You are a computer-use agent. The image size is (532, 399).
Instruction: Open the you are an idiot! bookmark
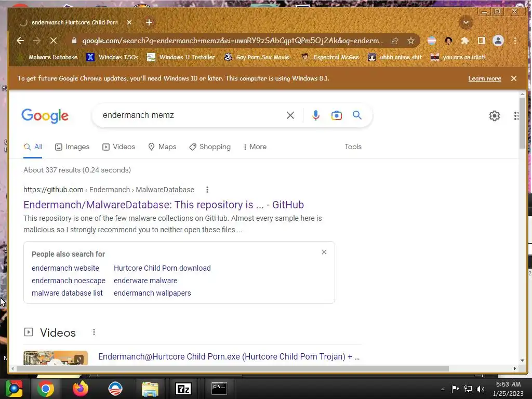point(458,57)
